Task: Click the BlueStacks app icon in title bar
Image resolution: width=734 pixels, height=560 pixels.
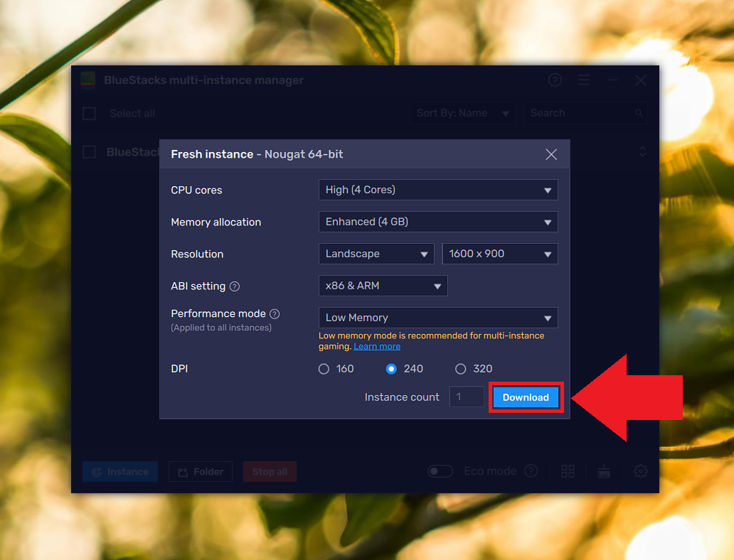Action: point(87,80)
